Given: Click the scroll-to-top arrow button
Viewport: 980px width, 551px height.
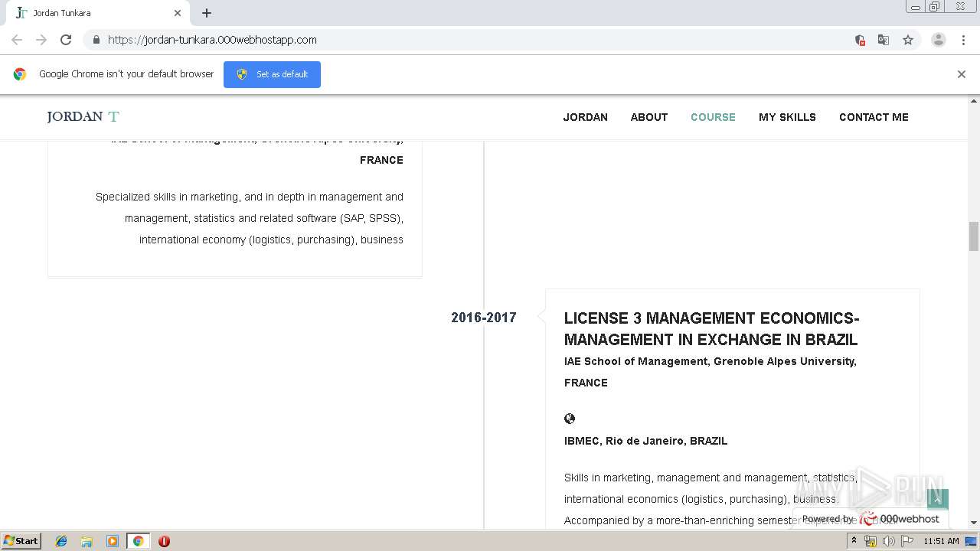Looking at the screenshot, I should tap(938, 500).
